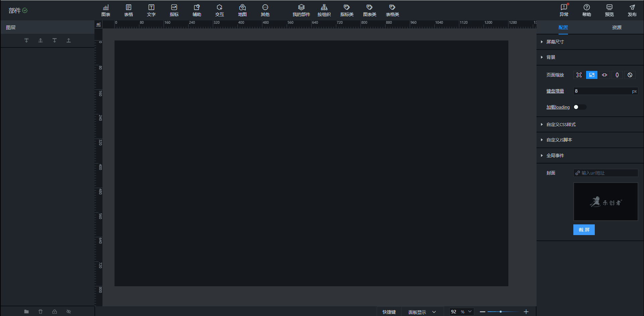Screen dimensions: 644x316
Task: Expand the 屏幕尺寸 section
Action: [555, 42]
